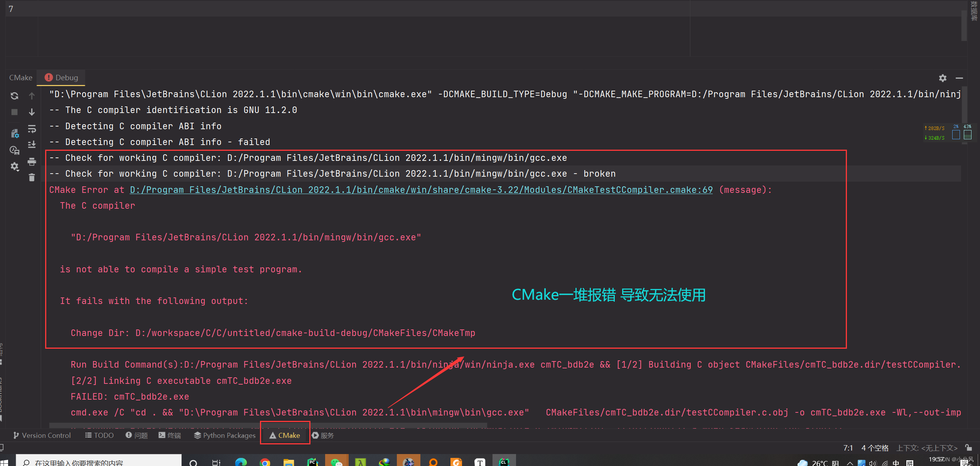Toggle the 中 input language indicator

point(896,463)
